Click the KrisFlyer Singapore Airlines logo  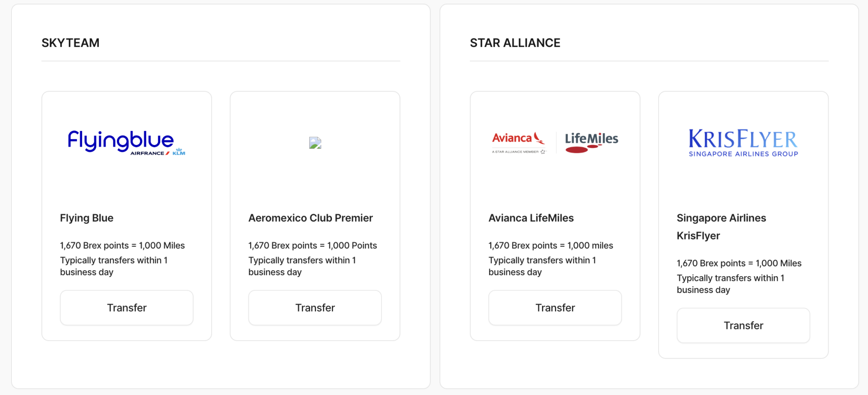[x=743, y=143]
